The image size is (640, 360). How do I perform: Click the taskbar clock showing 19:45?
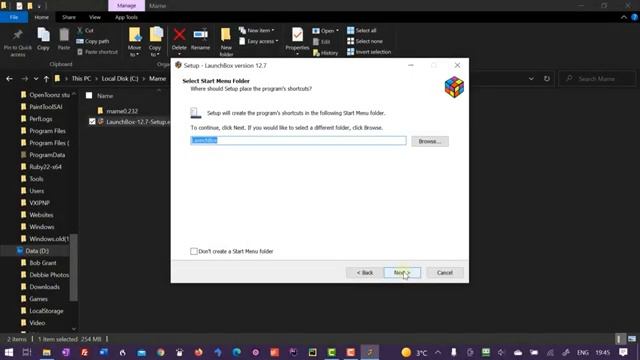coord(602,352)
